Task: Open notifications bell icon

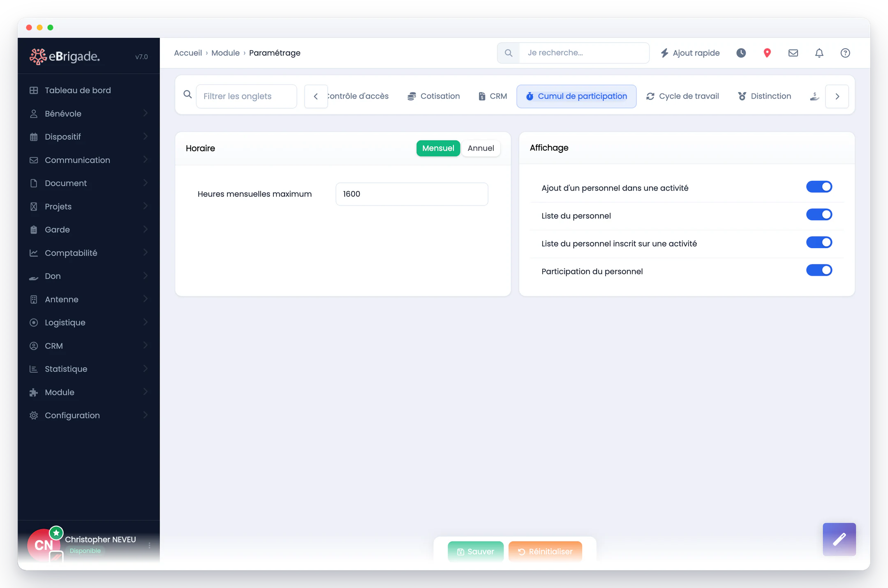Action: coord(819,53)
